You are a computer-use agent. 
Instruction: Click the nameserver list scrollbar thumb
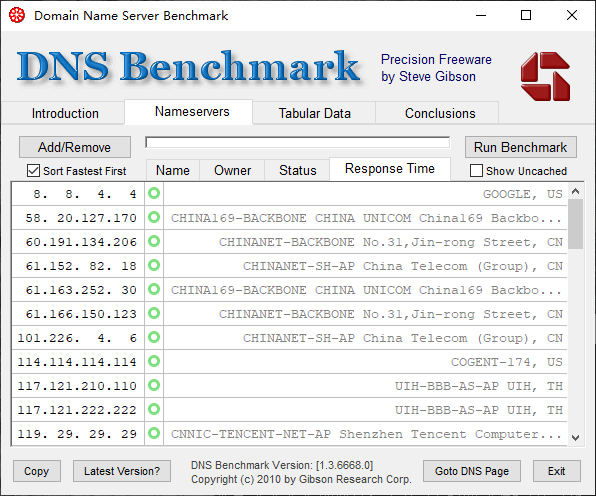[x=575, y=224]
